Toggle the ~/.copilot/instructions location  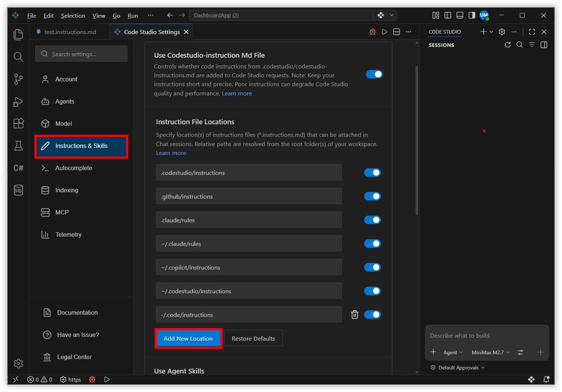point(372,267)
